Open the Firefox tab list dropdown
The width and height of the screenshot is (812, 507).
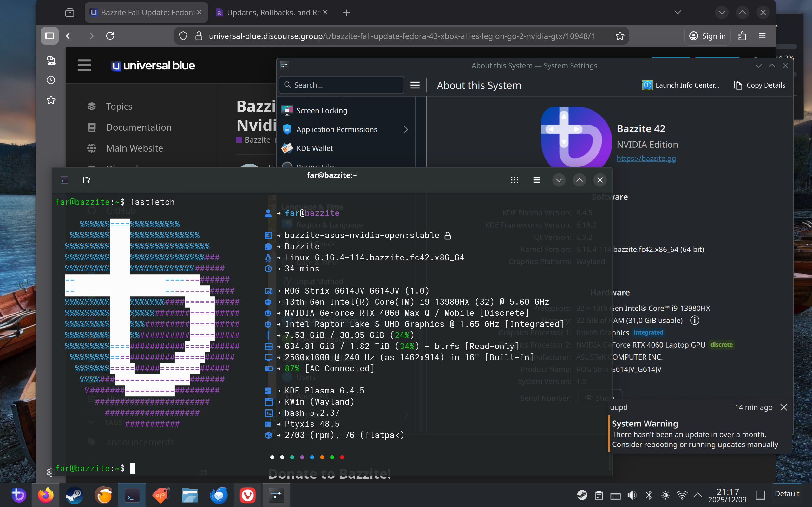click(x=678, y=12)
